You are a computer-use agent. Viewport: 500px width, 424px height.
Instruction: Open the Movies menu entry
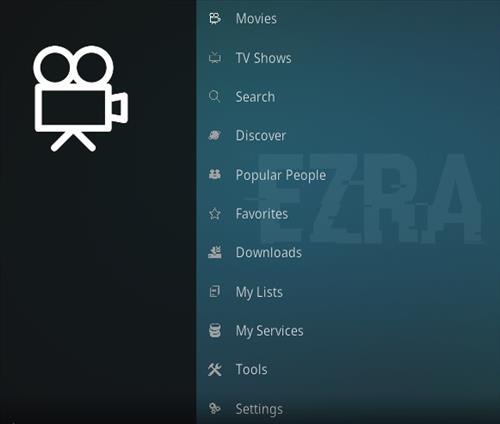click(256, 19)
